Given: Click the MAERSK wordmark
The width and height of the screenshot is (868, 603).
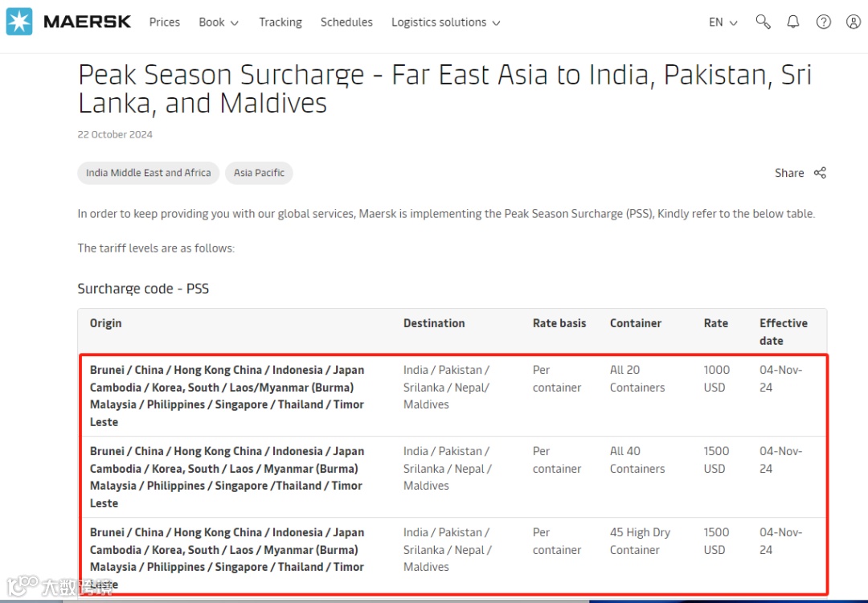Looking at the screenshot, I should 88,23.
